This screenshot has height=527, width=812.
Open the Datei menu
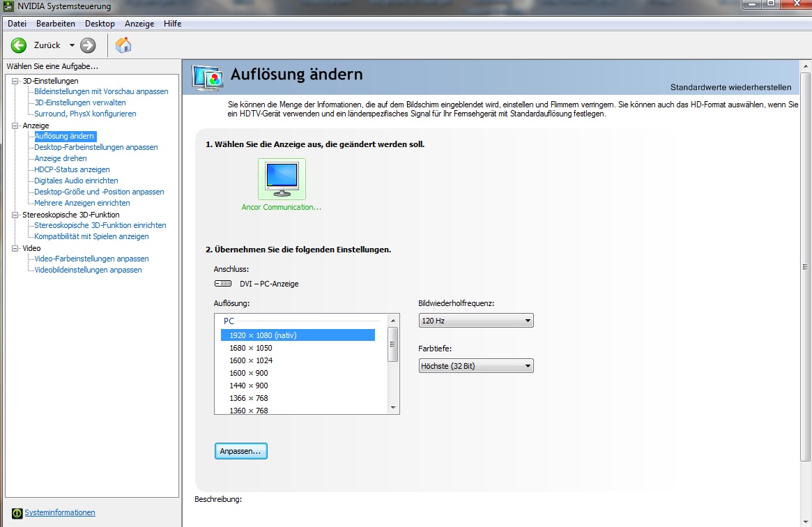click(x=17, y=24)
